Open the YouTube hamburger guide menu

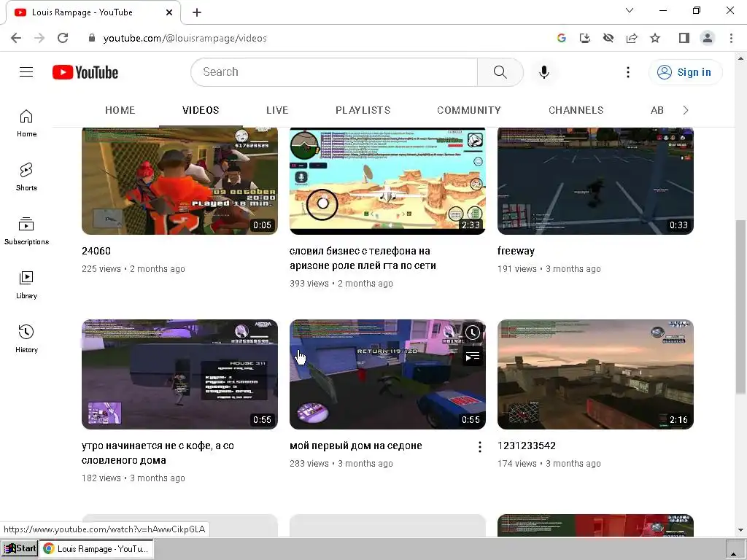[26, 72]
